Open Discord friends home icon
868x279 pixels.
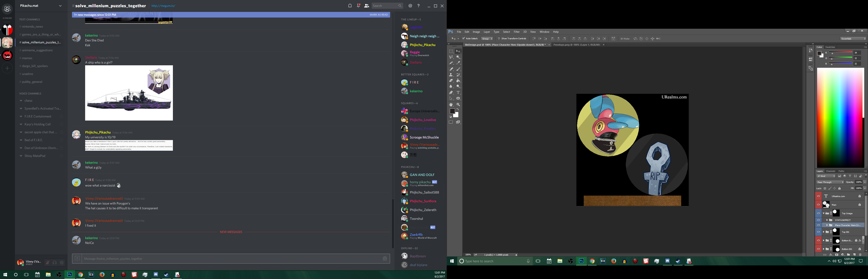click(7, 9)
